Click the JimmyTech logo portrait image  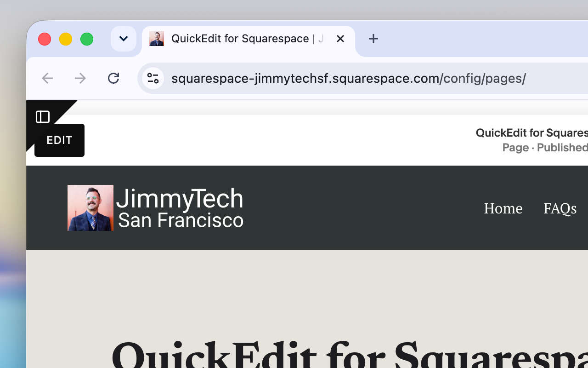coord(90,208)
